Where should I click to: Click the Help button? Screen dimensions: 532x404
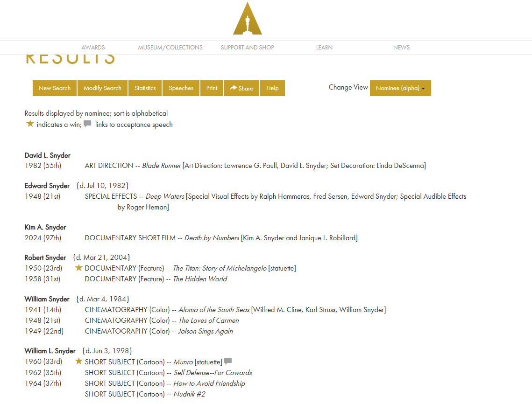click(x=272, y=88)
